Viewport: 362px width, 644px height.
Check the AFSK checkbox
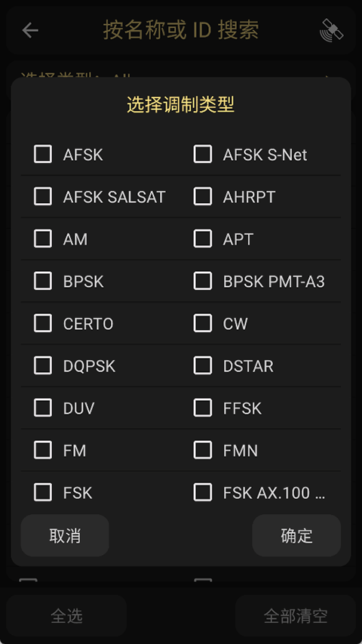pyautogui.click(x=43, y=154)
